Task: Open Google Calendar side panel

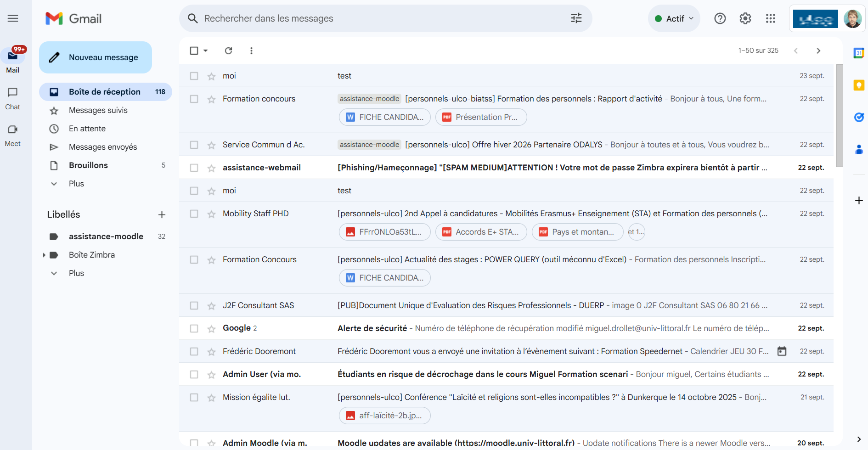Action: 858,53
